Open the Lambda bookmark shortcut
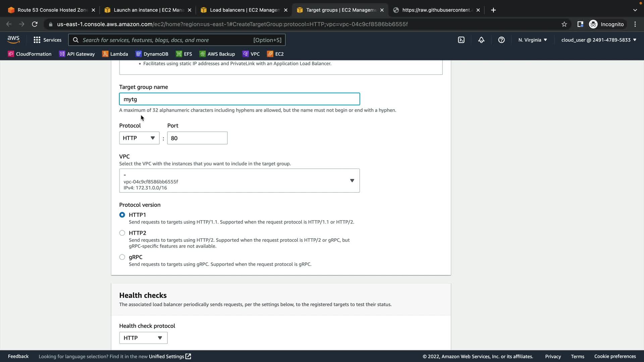 [x=115, y=54]
